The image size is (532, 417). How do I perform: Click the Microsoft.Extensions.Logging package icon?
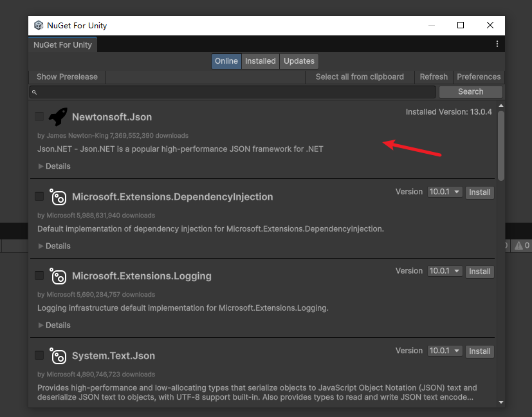(58, 276)
